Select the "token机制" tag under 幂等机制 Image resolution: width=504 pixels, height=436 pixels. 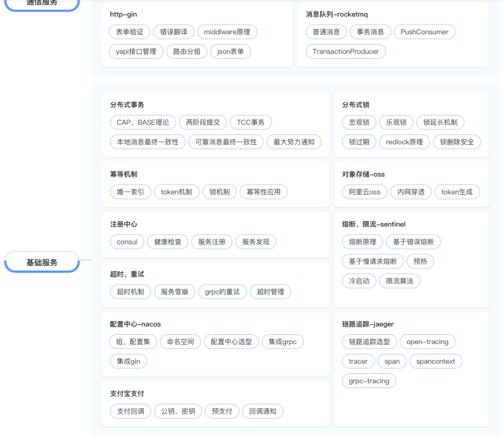[176, 192]
